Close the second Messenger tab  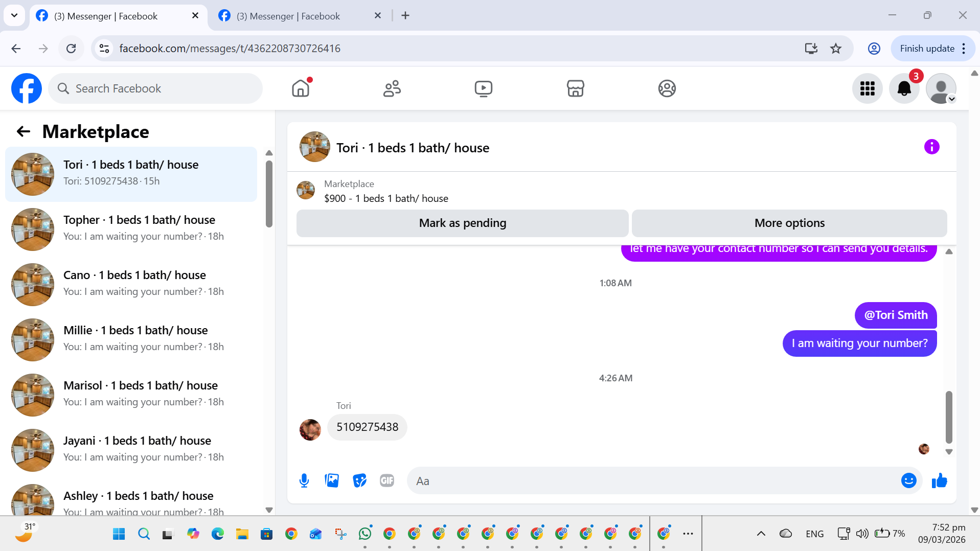(377, 16)
